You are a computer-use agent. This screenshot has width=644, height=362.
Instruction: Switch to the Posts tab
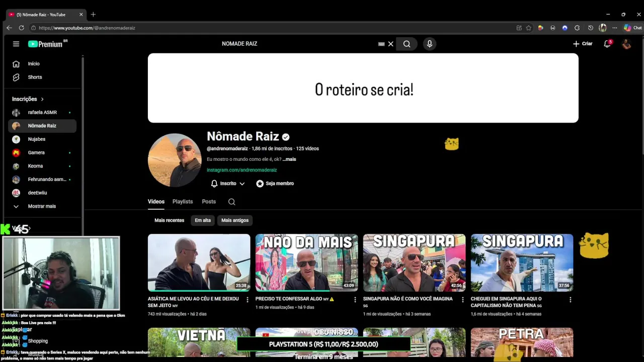point(209,202)
